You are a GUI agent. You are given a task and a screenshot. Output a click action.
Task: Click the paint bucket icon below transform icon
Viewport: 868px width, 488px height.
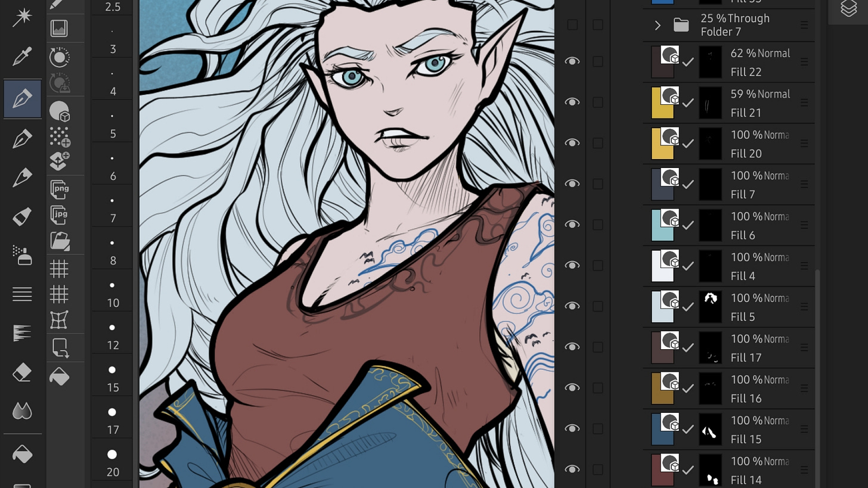tap(59, 377)
